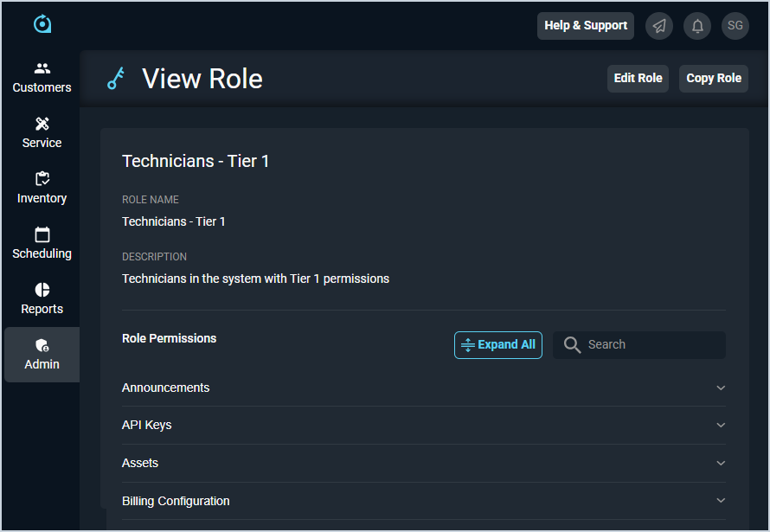
Task: Click the Copy Role button
Action: click(714, 79)
